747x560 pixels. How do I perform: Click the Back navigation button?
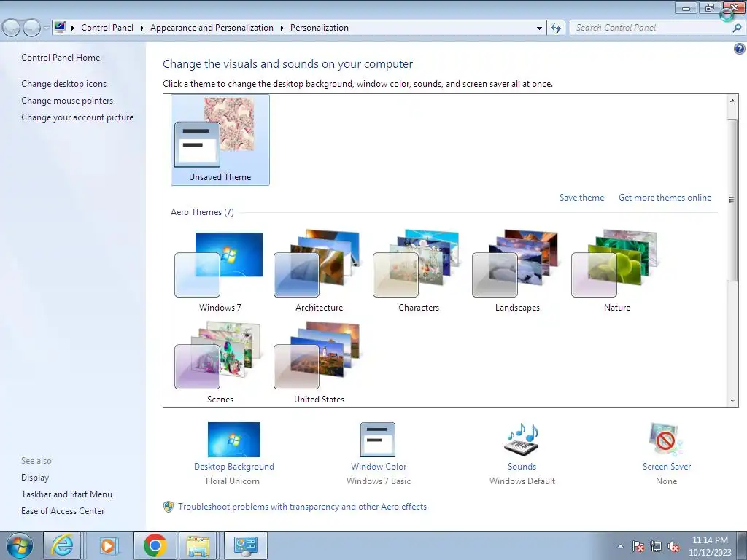point(12,28)
